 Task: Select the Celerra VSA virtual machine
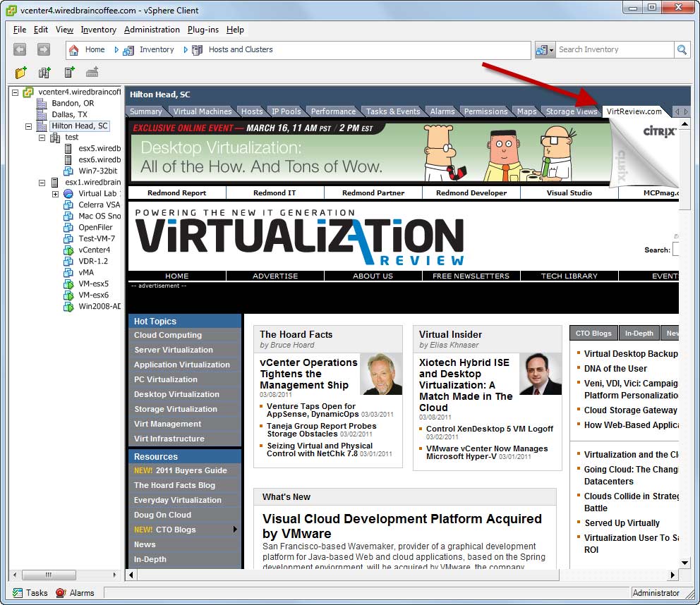(x=99, y=204)
